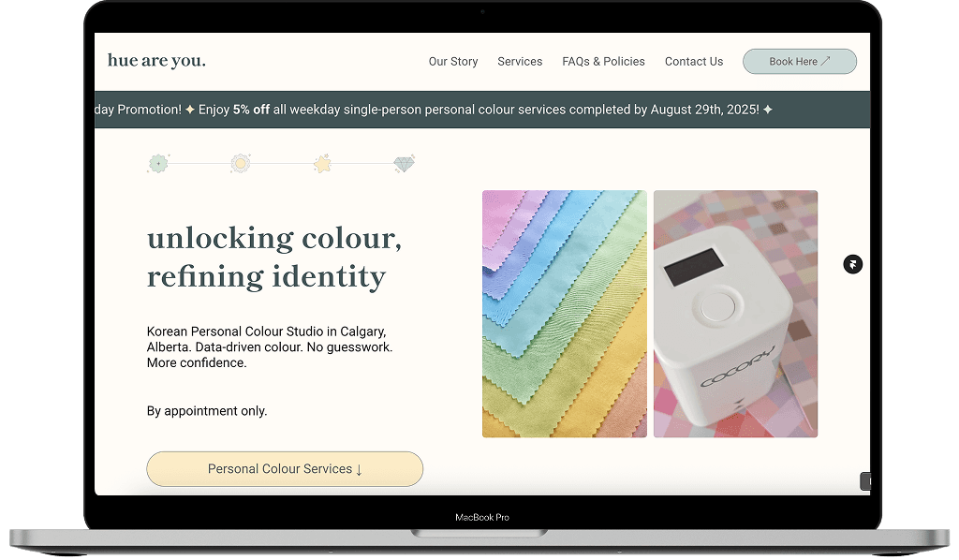Click the diamond gem icon
The image size is (959, 560).
click(x=405, y=163)
